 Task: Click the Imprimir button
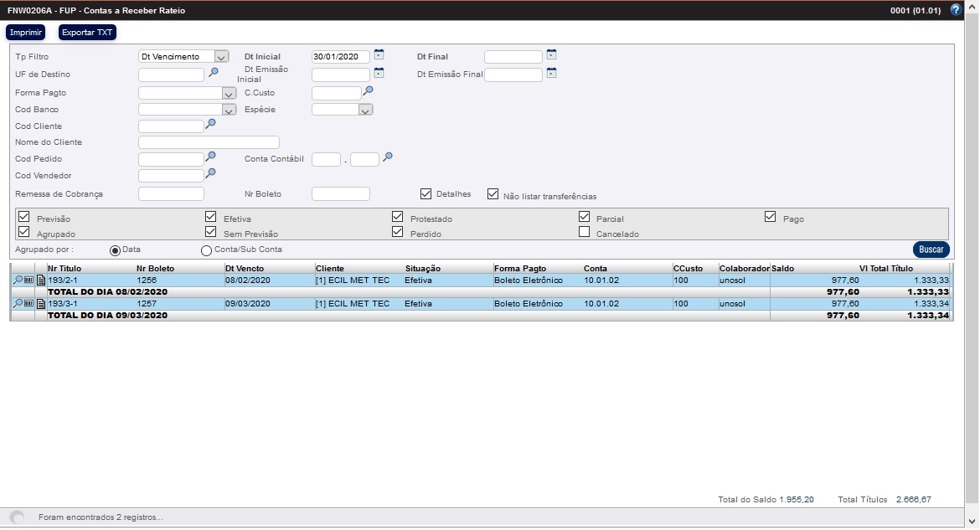[x=25, y=33]
